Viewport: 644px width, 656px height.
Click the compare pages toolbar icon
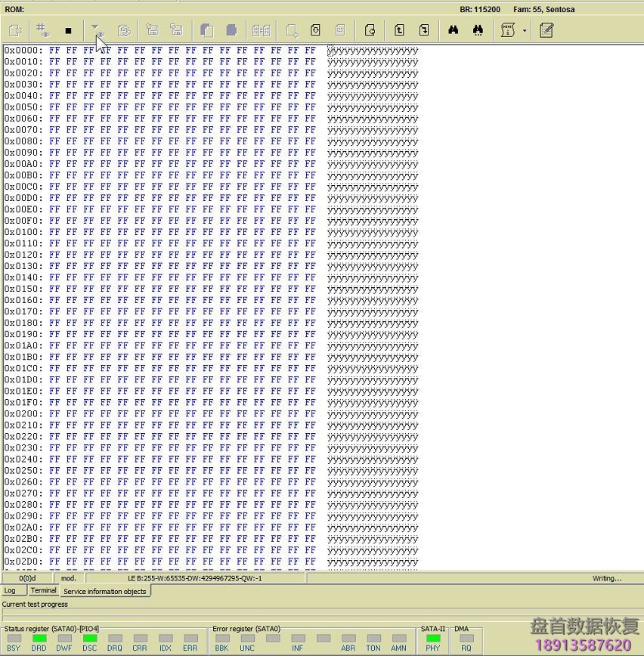click(x=261, y=30)
